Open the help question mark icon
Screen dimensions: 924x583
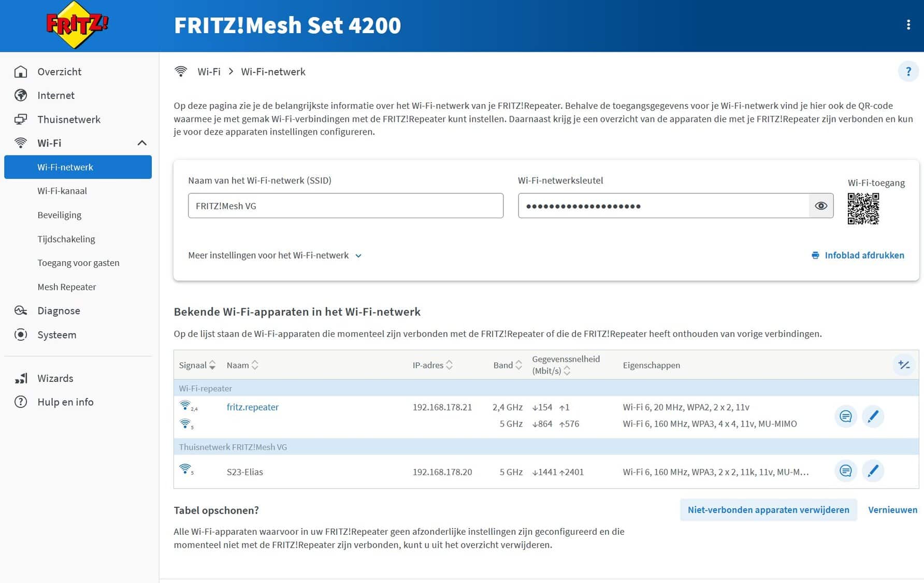coord(908,72)
